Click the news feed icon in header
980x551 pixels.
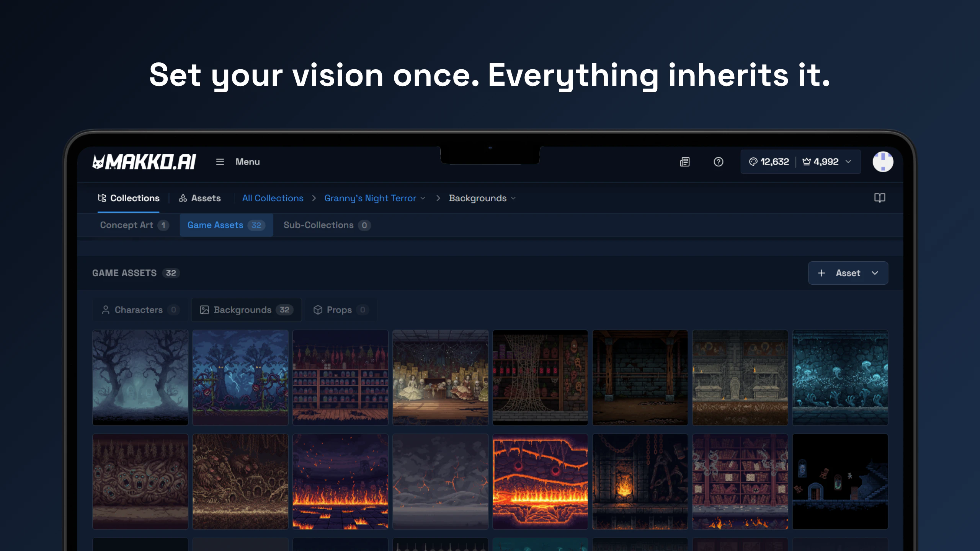(x=684, y=162)
